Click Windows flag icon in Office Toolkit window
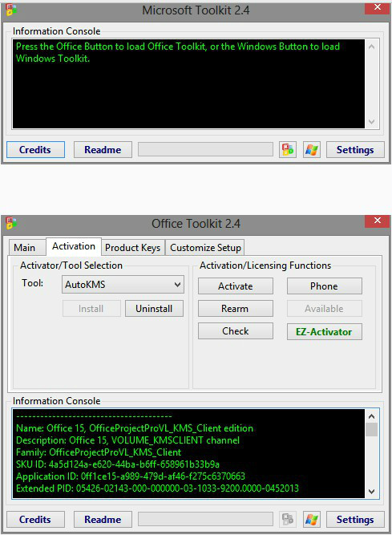This screenshot has width=392, height=535. click(x=312, y=519)
